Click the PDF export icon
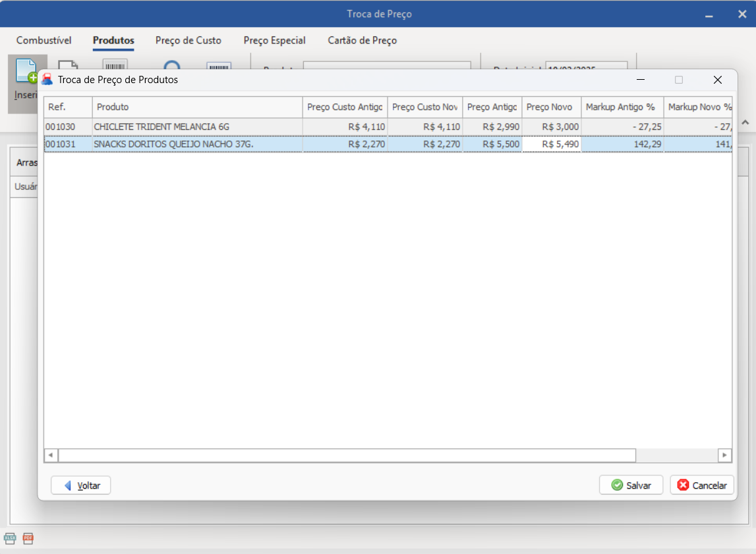Screen dimensions: 756x554 [28, 539]
